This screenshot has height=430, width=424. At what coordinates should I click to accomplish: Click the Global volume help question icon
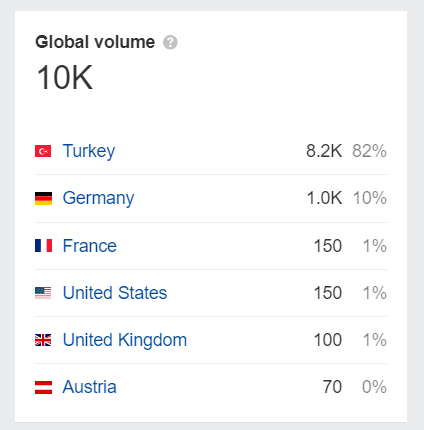click(x=170, y=42)
